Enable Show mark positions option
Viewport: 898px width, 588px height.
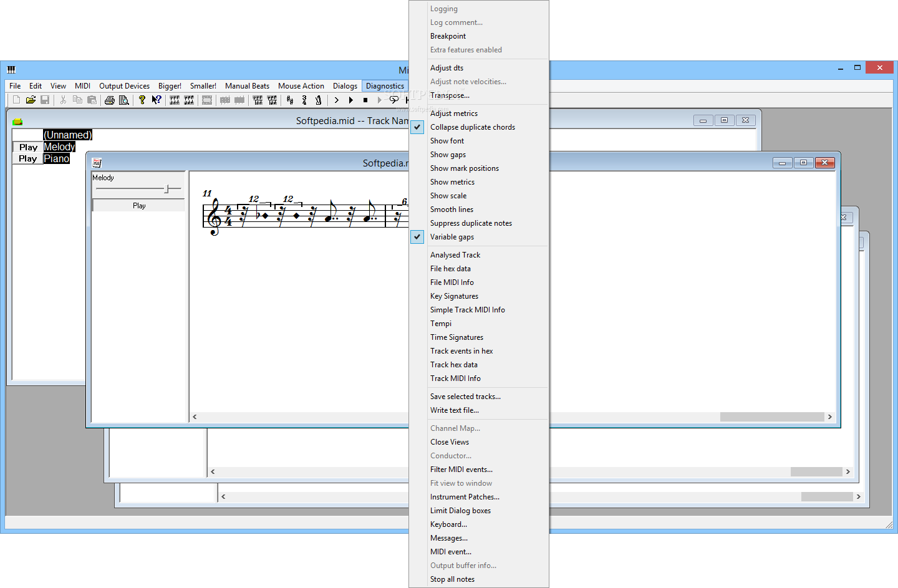479,168
